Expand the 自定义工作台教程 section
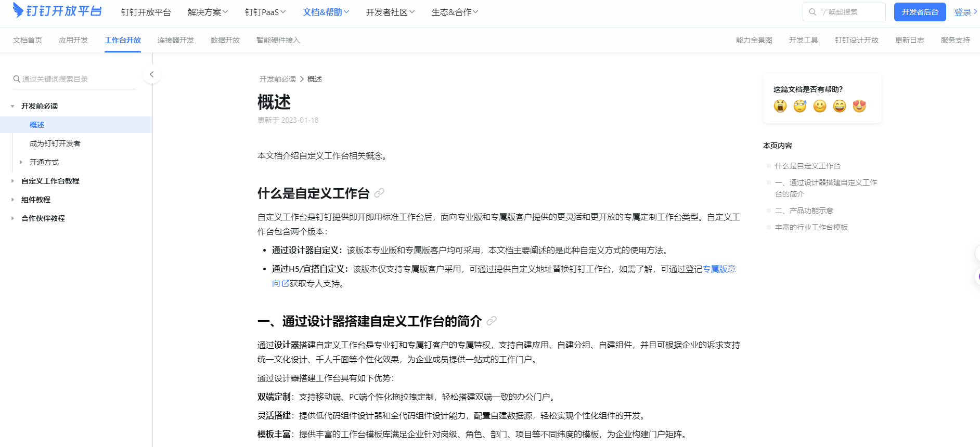The image size is (980, 447). 12,181
